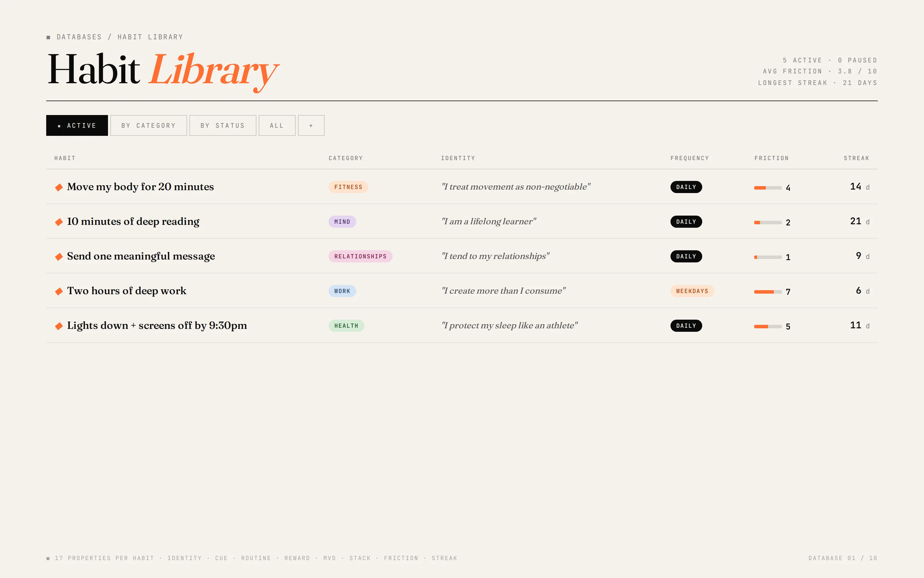924x578 pixels.
Task: Click the diamond icon beside Lights down row
Action: tap(59, 326)
